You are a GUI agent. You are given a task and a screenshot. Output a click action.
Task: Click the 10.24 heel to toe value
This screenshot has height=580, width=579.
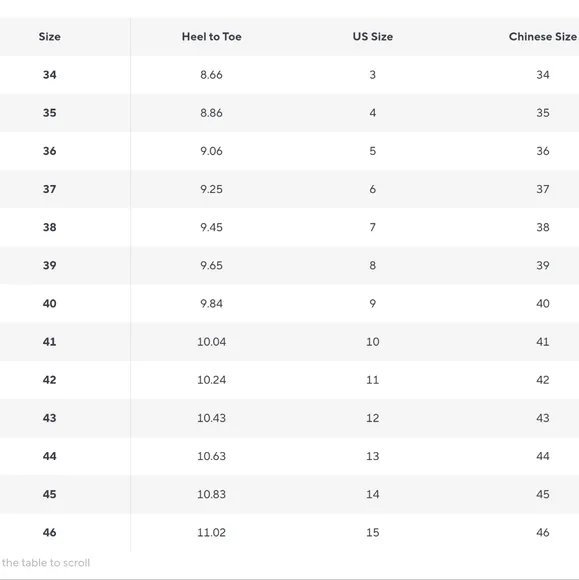211,380
